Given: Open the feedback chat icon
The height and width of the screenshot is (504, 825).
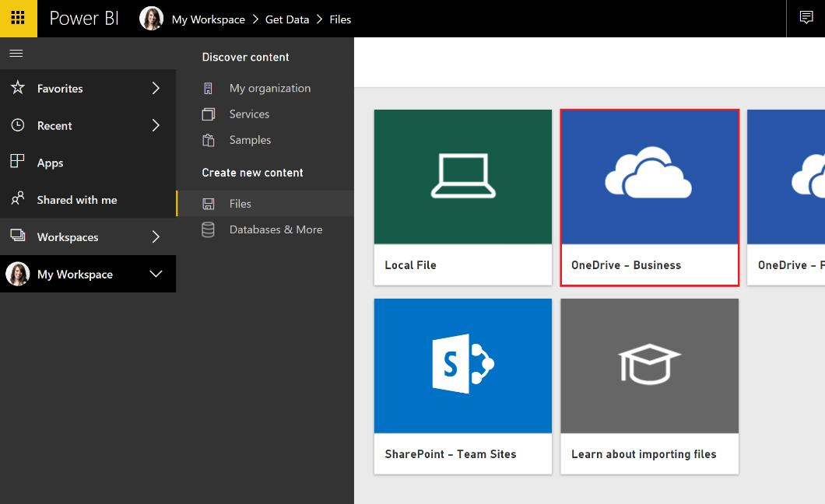Looking at the screenshot, I should (806, 18).
